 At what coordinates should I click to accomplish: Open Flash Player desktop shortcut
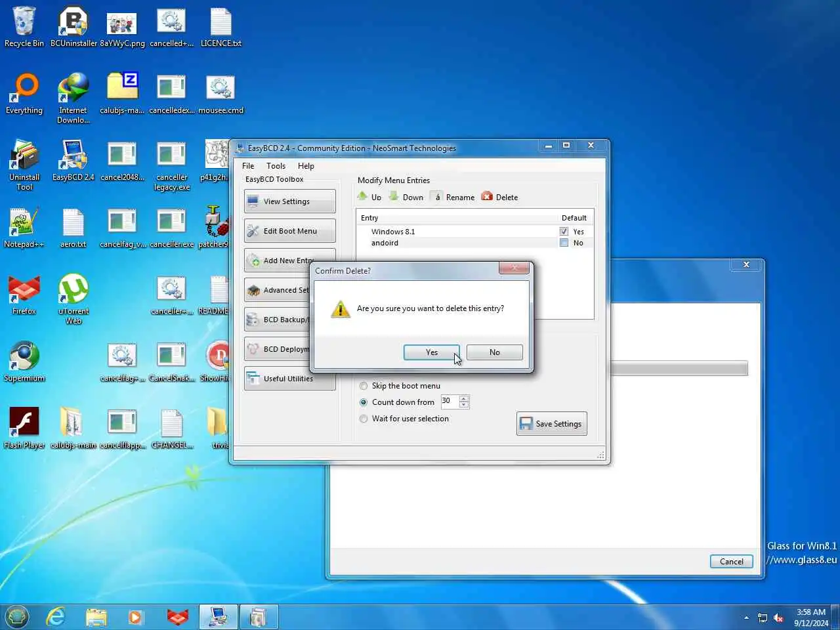tap(24, 429)
